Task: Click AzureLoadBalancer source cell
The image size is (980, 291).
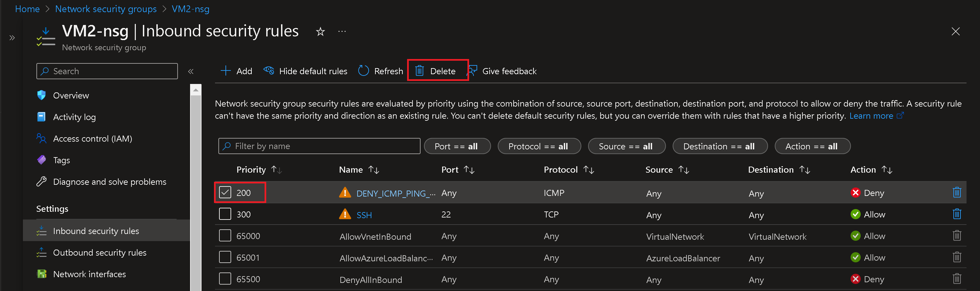Action: click(x=683, y=258)
